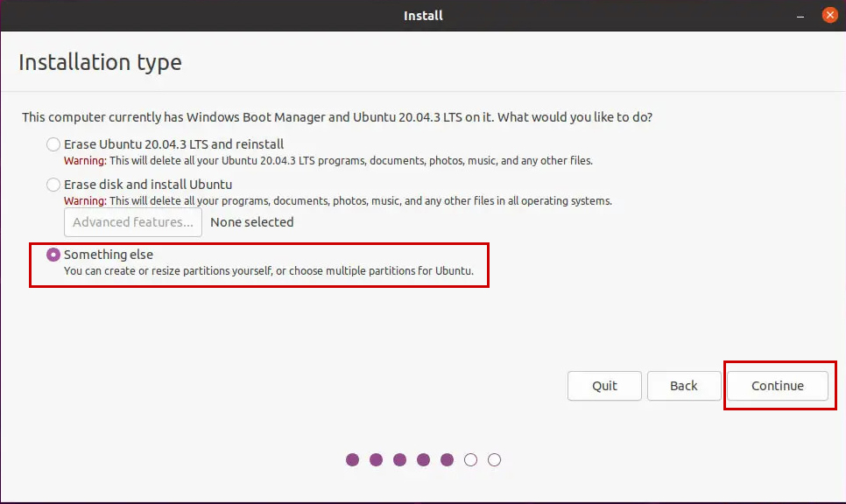846x504 pixels.
Task: Click the sixth hollow progress dot
Action: point(470,458)
